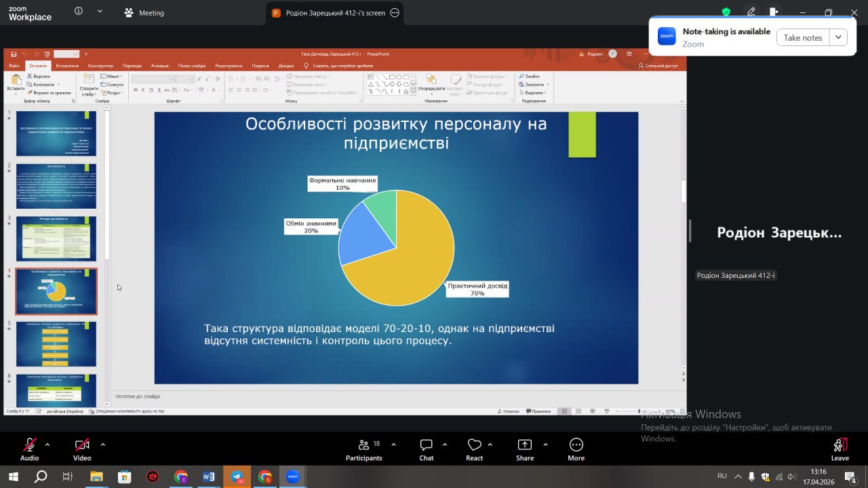Click the side panel resize handle
868x488 pixels.
(x=690, y=231)
